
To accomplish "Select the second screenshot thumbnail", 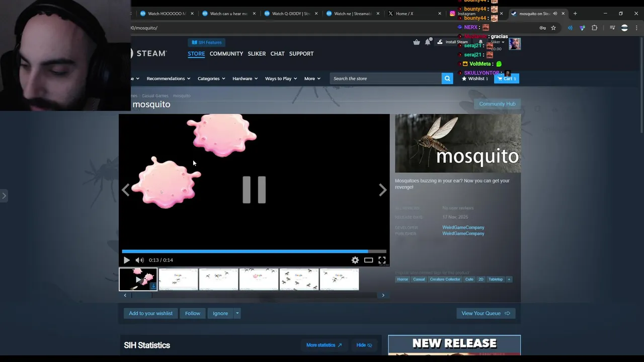I will click(218, 280).
